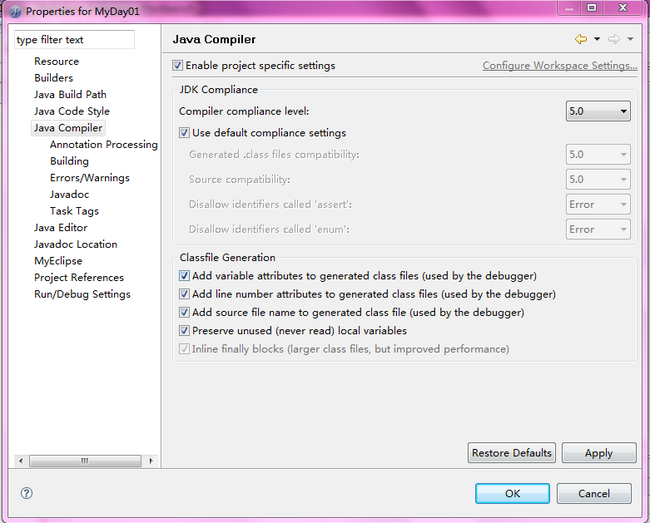Screen dimensions: 650x523
Task: Open Configure Workspace Settings link
Action: (x=560, y=65)
